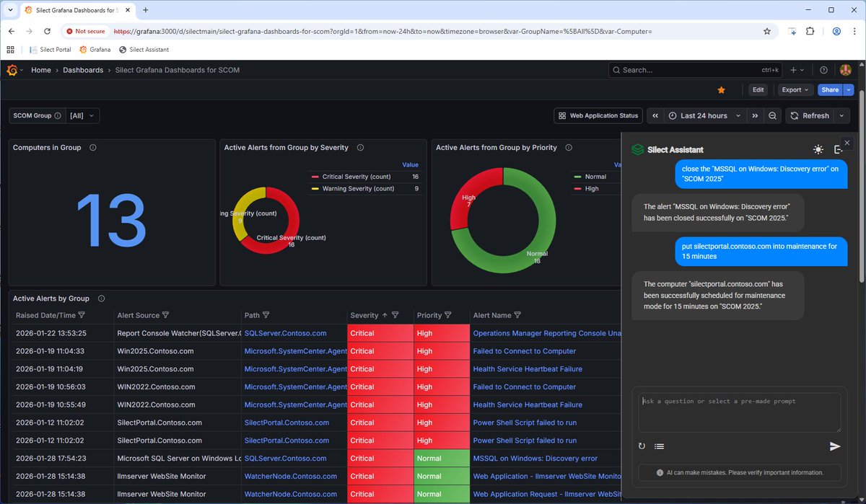Viewport: 866px width, 504px height.
Task: Open SCOM Group [All] dropdown
Action: coord(83,115)
